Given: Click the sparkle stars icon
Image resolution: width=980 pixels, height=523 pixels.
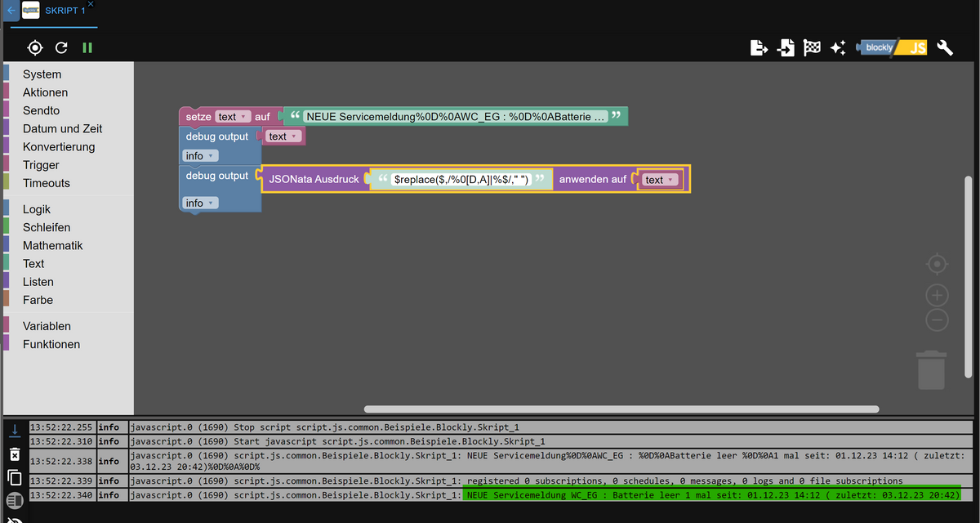Looking at the screenshot, I should (x=838, y=47).
